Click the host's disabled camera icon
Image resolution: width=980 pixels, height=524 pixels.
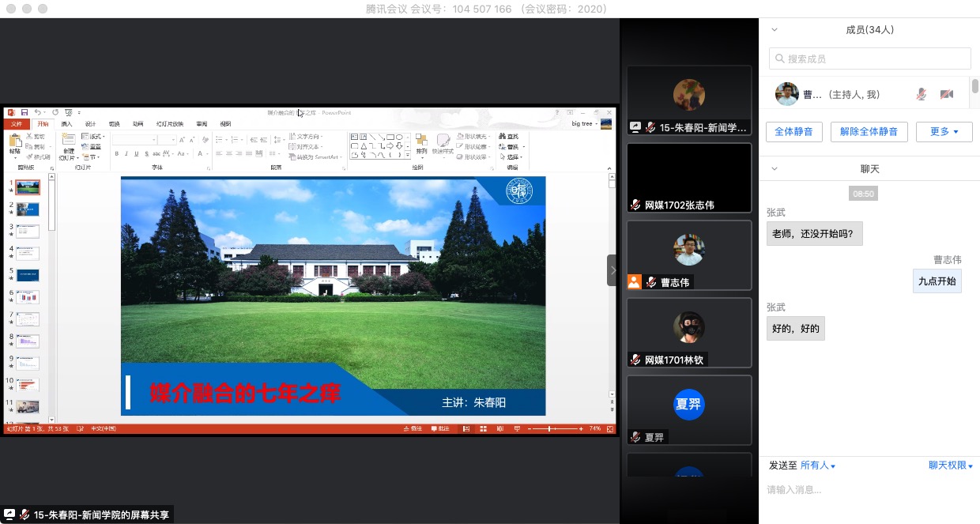pos(946,94)
